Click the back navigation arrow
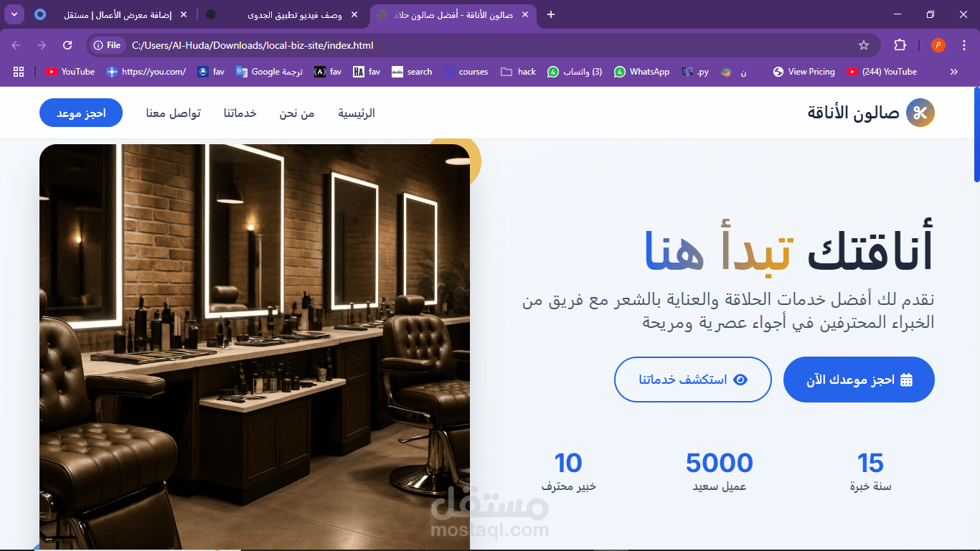 click(x=16, y=45)
